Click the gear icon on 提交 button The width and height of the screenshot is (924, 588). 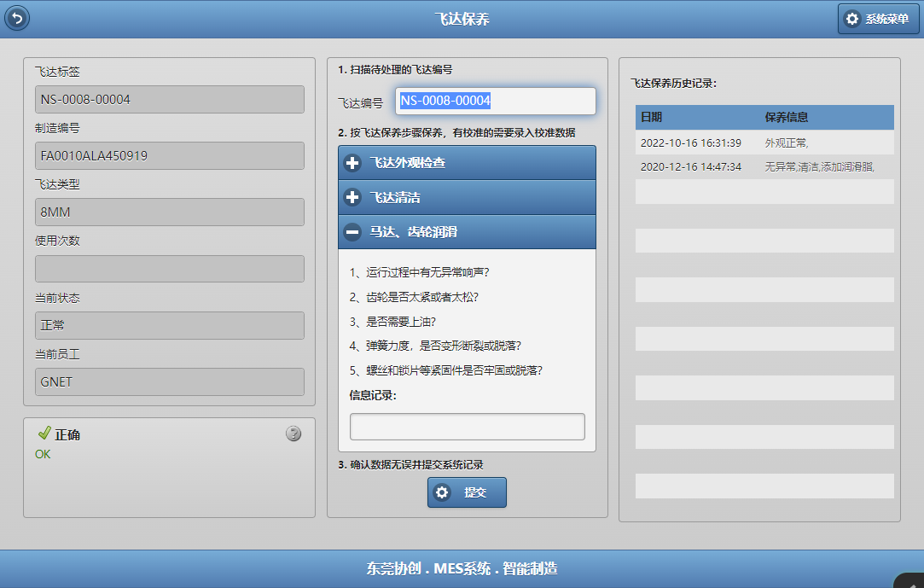(x=442, y=492)
